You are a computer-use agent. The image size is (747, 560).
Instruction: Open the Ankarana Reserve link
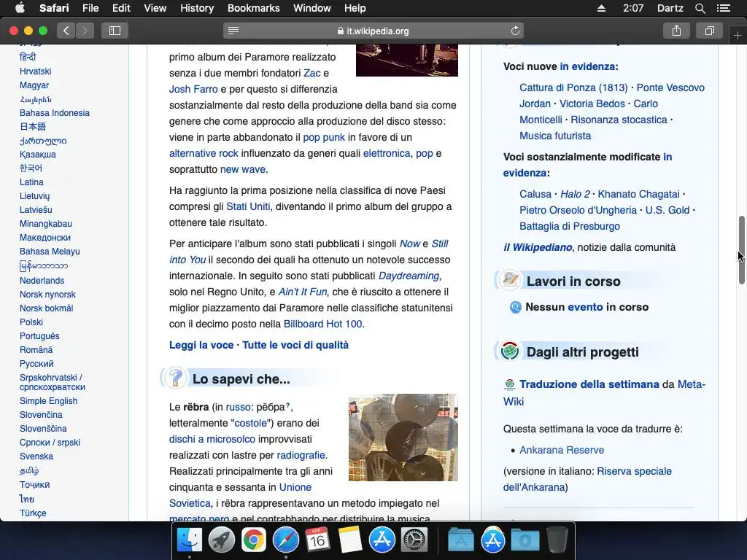562,450
